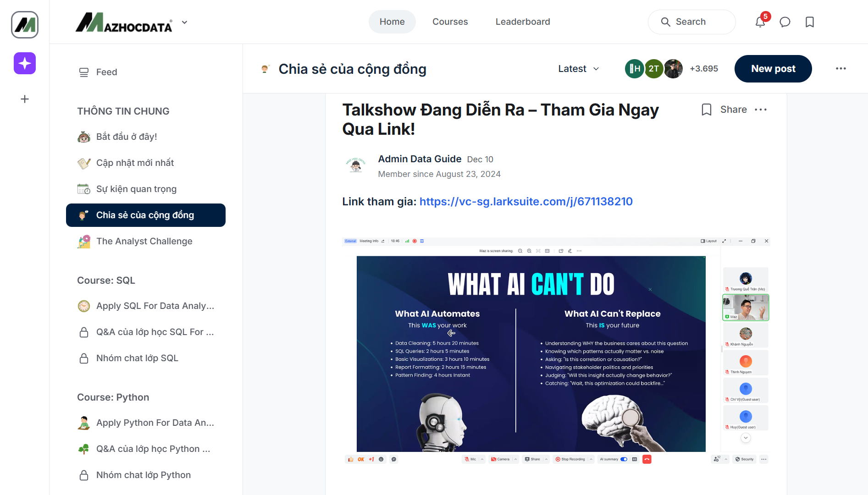The height and width of the screenshot is (495, 868).
Task: Click the purple AI sparkle icon
Action: pyautogui.click(x=25, y=63)
